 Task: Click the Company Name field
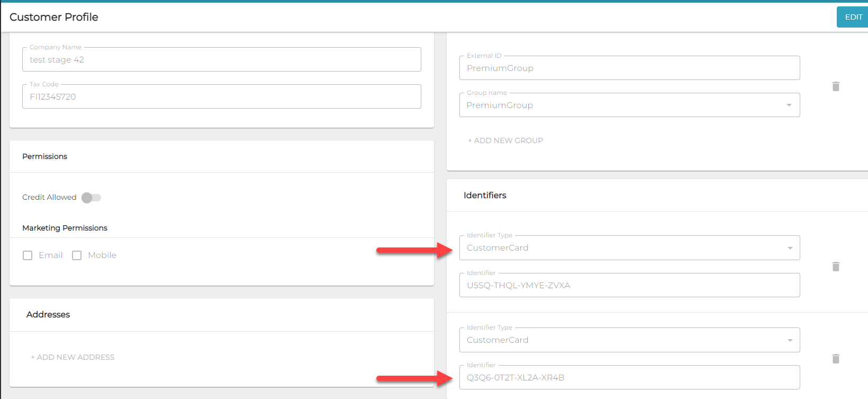221,60
